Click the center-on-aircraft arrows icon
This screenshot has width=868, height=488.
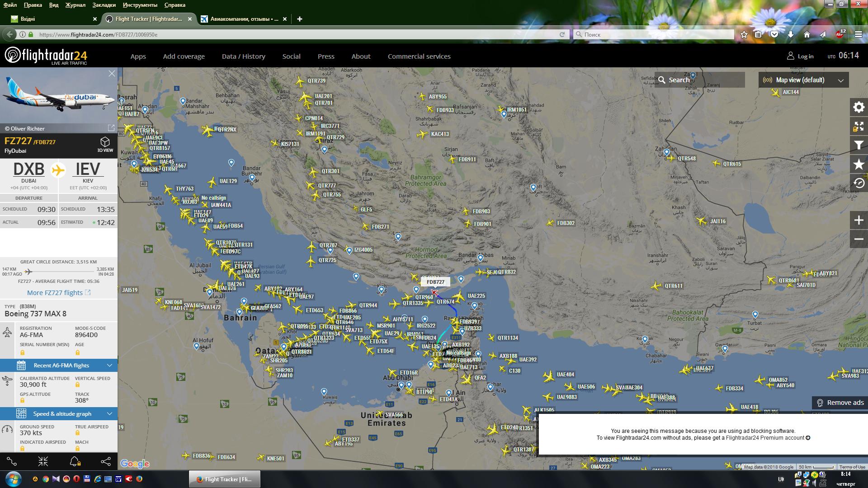(x=43, y=461)
